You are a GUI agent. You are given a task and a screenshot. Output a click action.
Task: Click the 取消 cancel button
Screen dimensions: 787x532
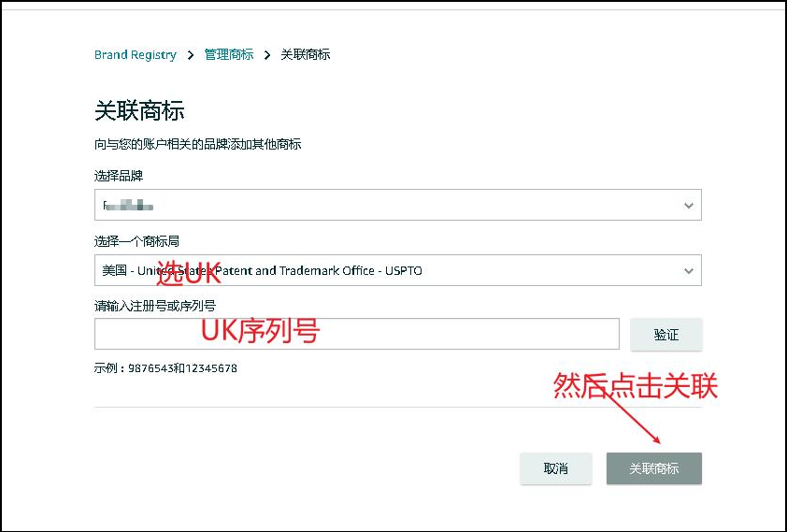555,468
